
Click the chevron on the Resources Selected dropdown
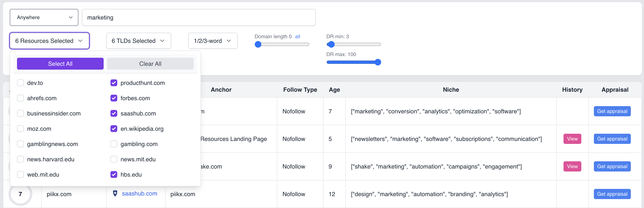[80, 41]
